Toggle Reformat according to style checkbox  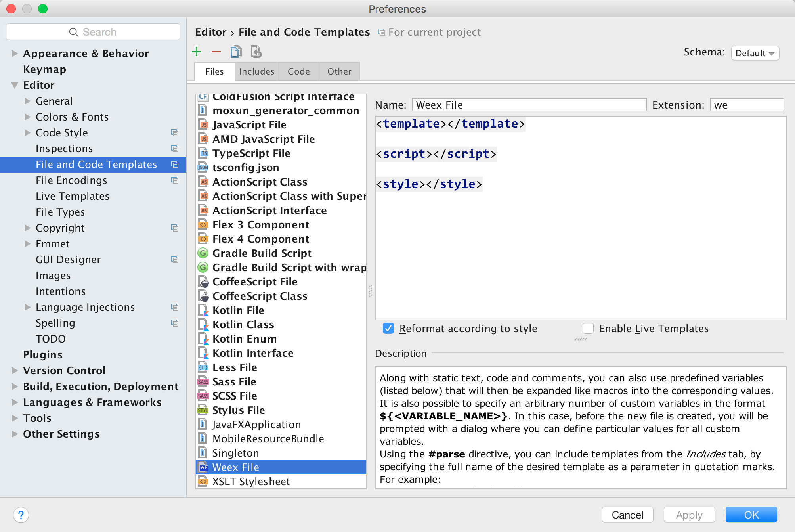coord(389,329)
